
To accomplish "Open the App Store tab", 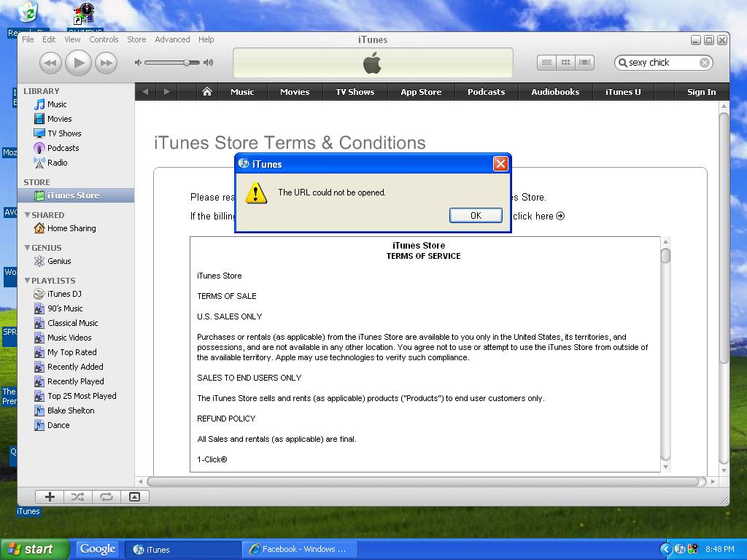I will click(421, 92).
